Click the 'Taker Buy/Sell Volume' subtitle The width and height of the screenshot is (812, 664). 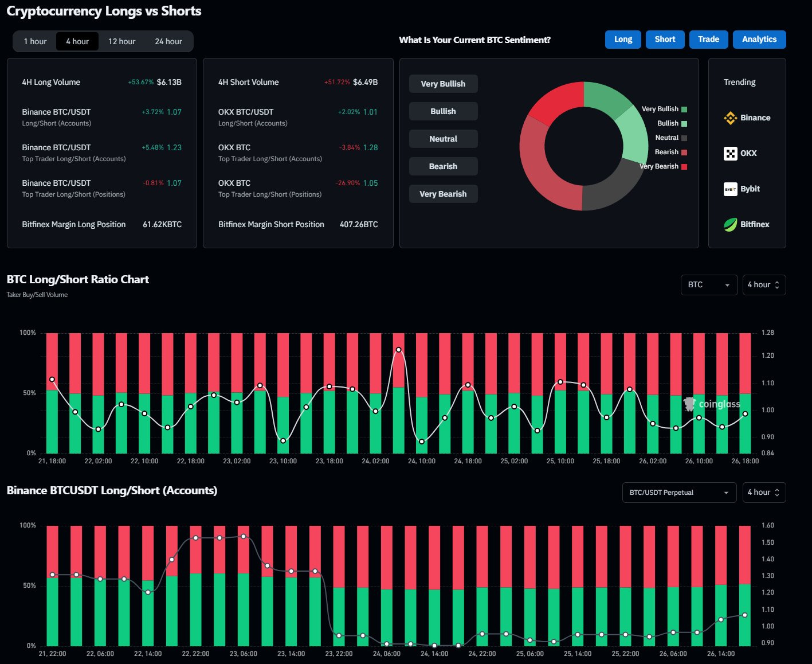(x=37, y=295)
